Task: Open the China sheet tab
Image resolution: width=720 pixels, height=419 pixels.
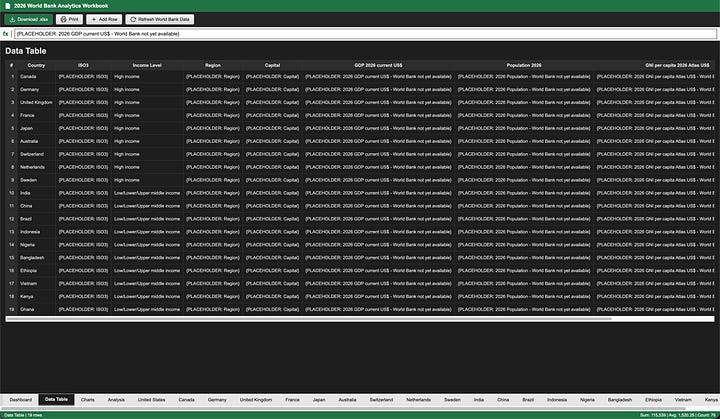Action: pos(503,400)
